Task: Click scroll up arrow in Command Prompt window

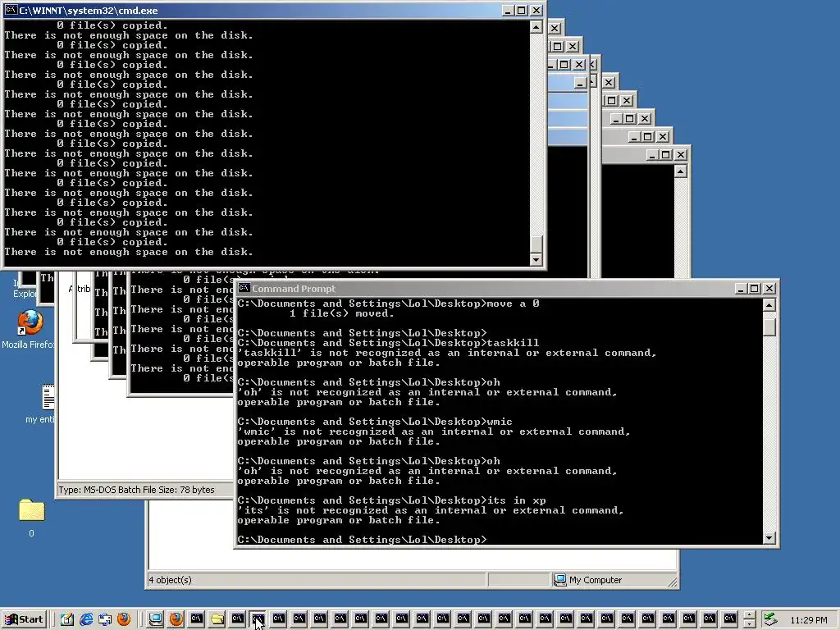Action: (x=769, y=305)
